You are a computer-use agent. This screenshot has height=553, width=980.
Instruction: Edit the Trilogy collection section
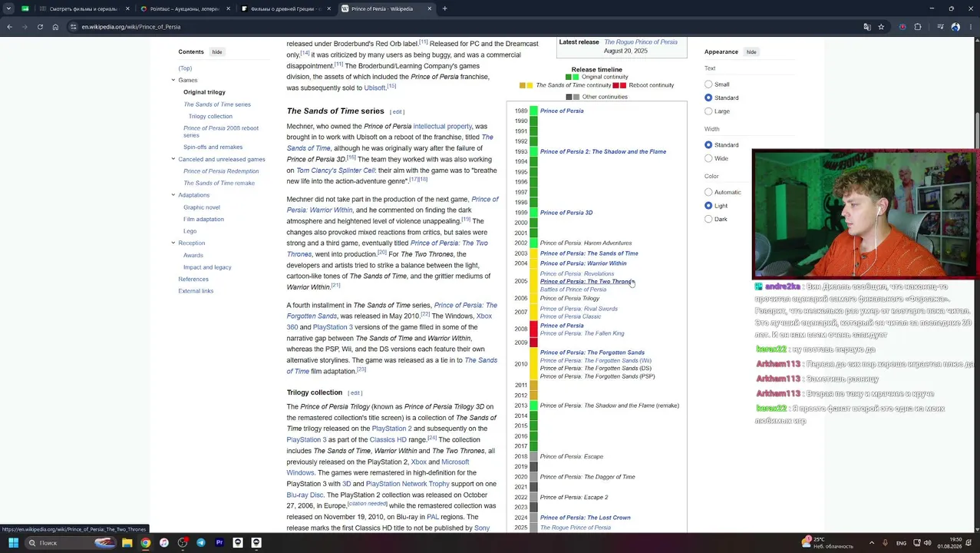pyautogui.click(x=355, y=392)
